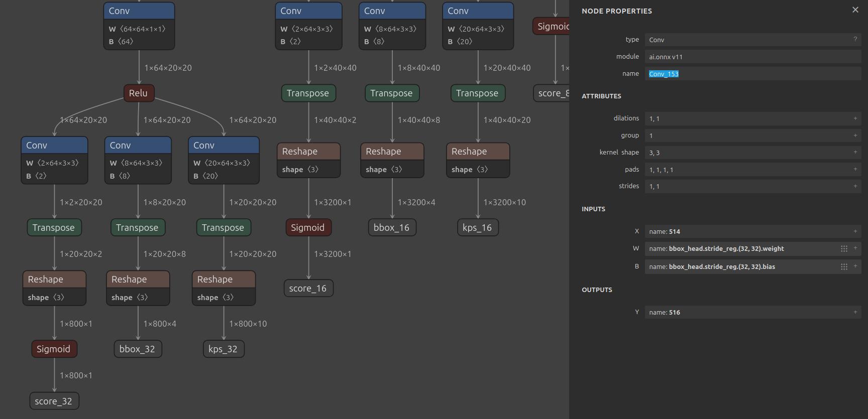
Task: Expand the dilations attribute plus icon
Action: pyautogui.click(x=855, y=118)
